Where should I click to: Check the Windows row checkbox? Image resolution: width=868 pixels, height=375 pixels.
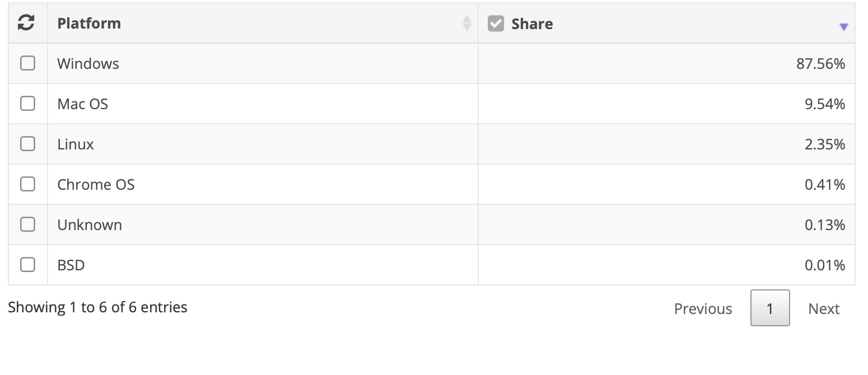pyautogui.click(x=27, y=63)
